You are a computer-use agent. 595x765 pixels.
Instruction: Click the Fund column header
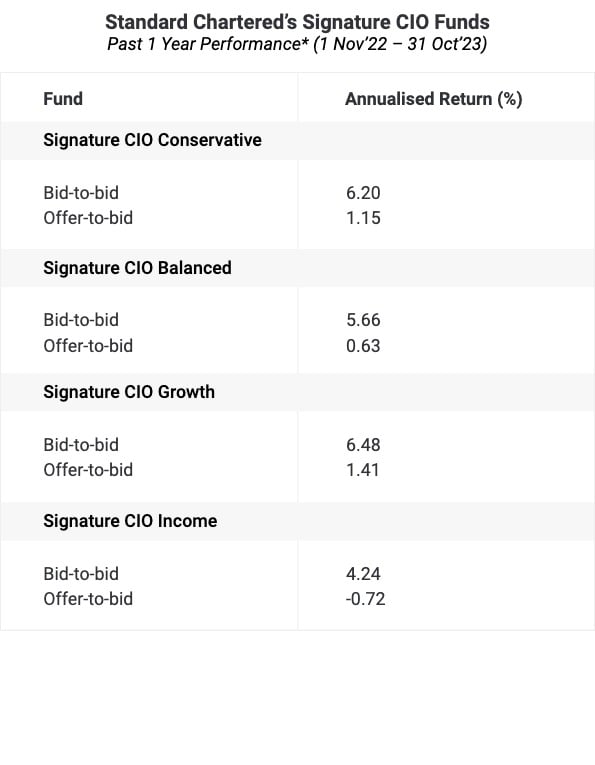(x=63, y=99)
